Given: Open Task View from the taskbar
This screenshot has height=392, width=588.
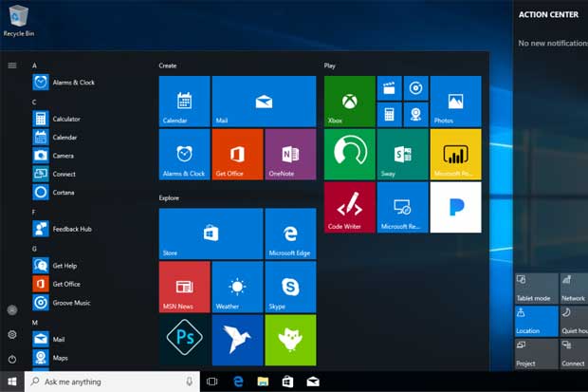Looking at the screenshot, I should click(x=212, y=382).
